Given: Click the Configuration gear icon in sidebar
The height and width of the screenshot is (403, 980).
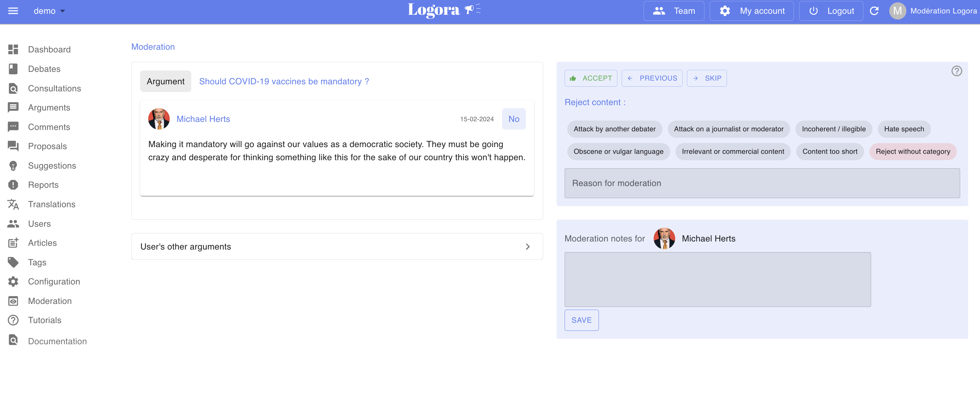Looking at the screenshot, I should pyautogui.click(x=13, y=281).
